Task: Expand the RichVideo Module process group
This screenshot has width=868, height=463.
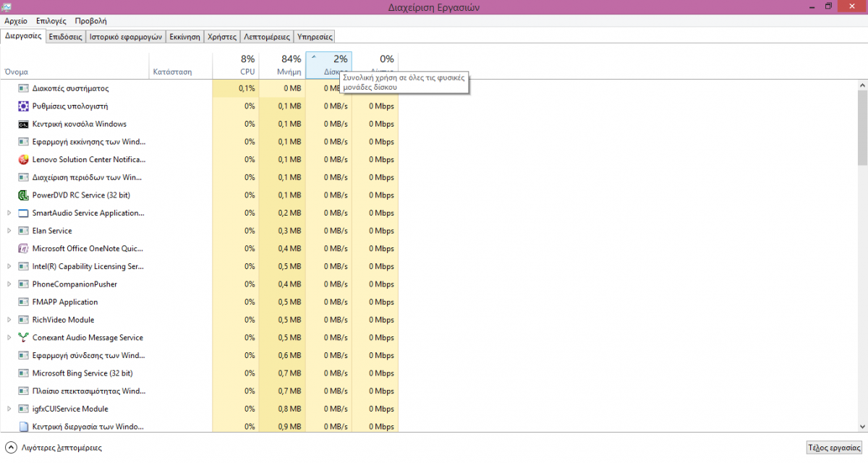Action: point(9,320)
